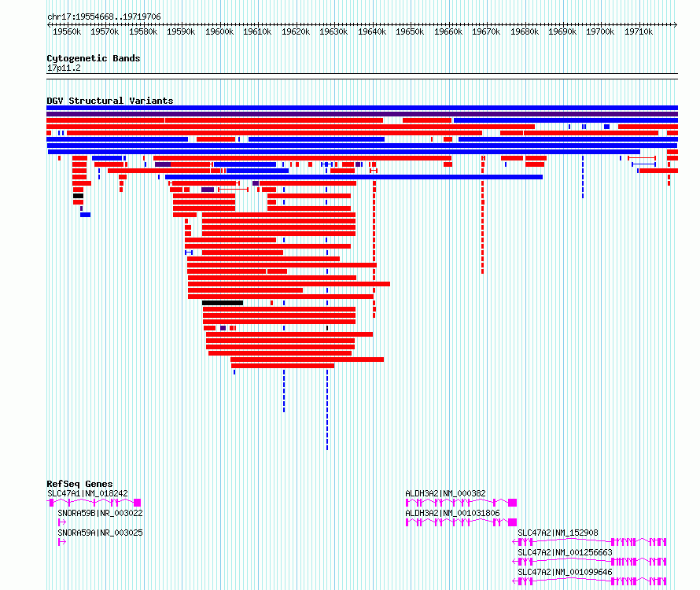Select the 19630k ruler position
Image resolution: width=700 pixels, height=590 pixels.
tap(334, 31)
